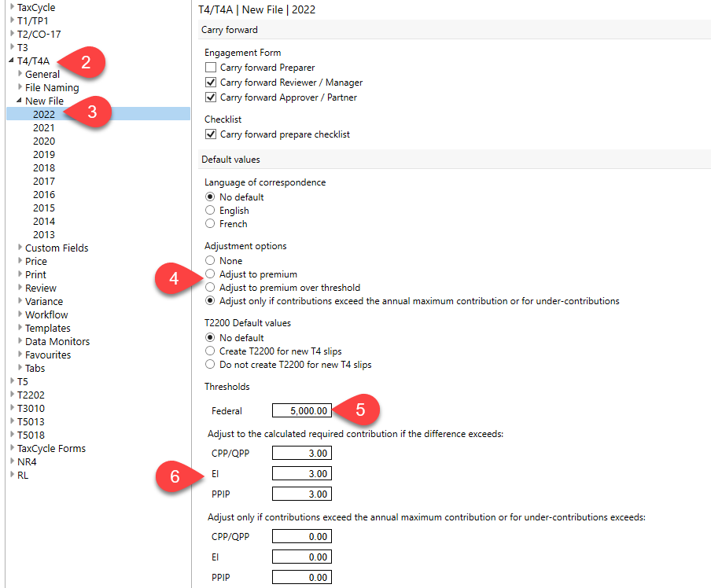711x588 pixels.
Task: Open the 2013 New File settings
Action: point(44,235)
